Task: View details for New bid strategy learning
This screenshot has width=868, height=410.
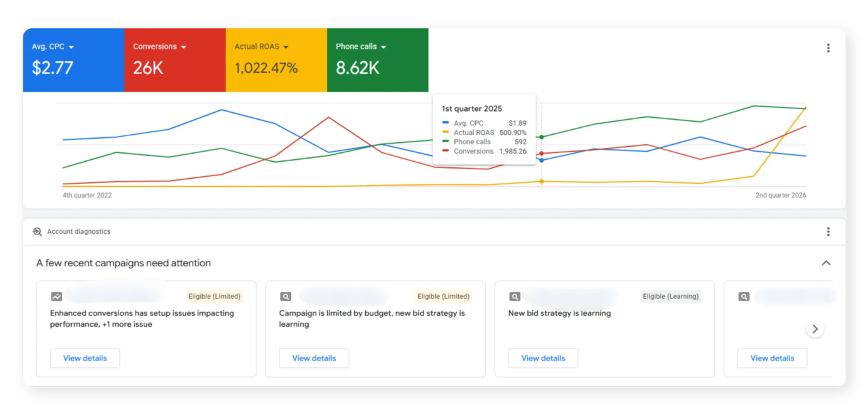Action: [543, 358]
